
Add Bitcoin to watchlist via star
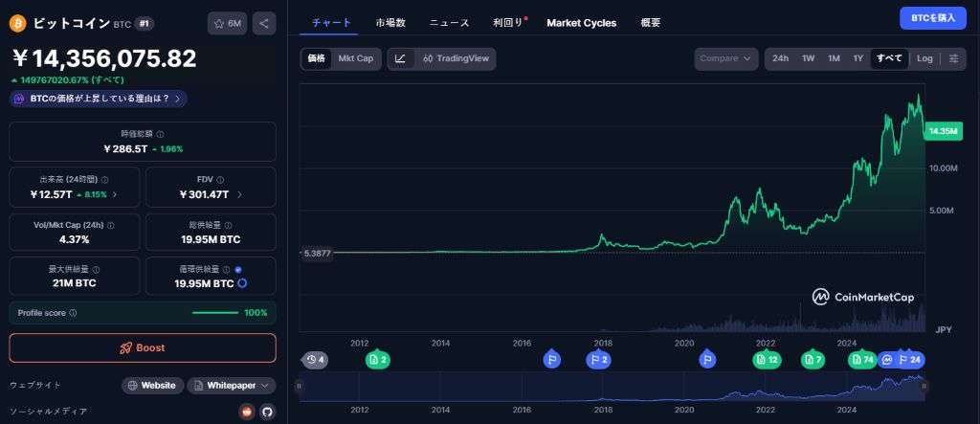click(x=227, y=24)
